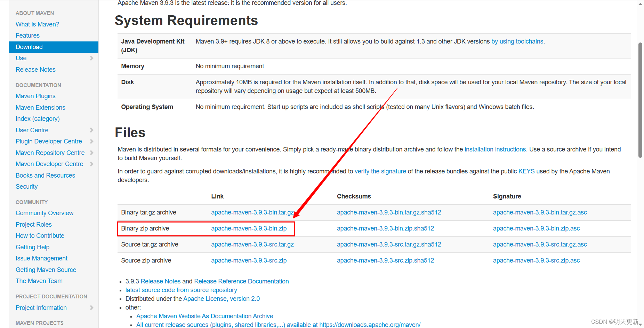Open Features in sidebar
Screen dimensions: 644x328
click(27, 36)
